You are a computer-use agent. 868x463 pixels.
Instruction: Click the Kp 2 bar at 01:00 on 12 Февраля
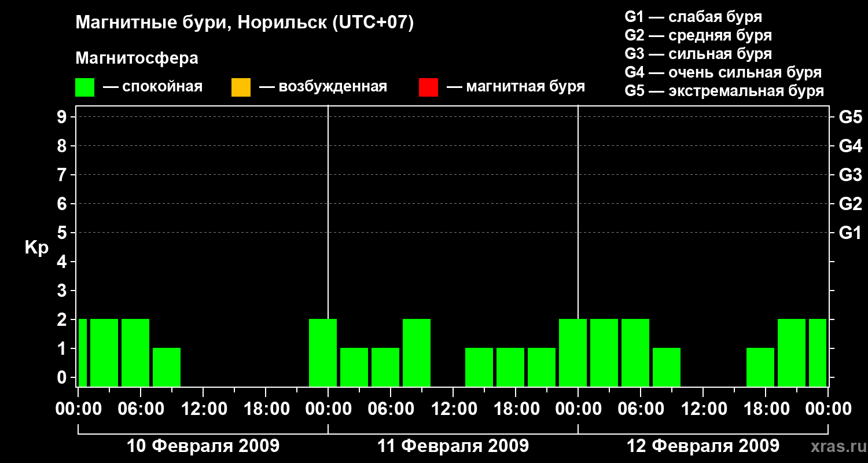604,352
